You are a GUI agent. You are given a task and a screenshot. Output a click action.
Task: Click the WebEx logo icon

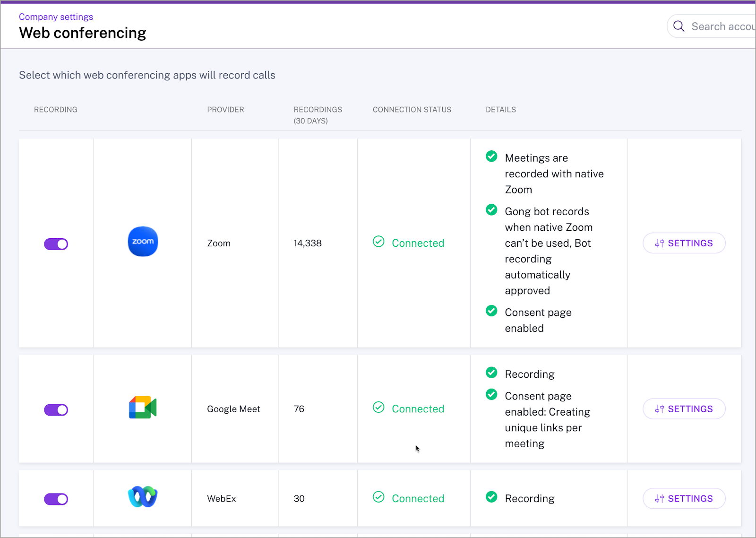click(143, 496)
